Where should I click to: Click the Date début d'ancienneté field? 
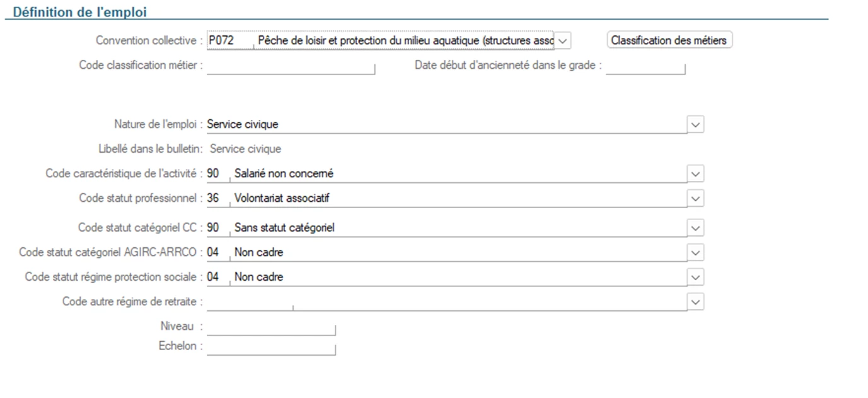coord(645,66)
